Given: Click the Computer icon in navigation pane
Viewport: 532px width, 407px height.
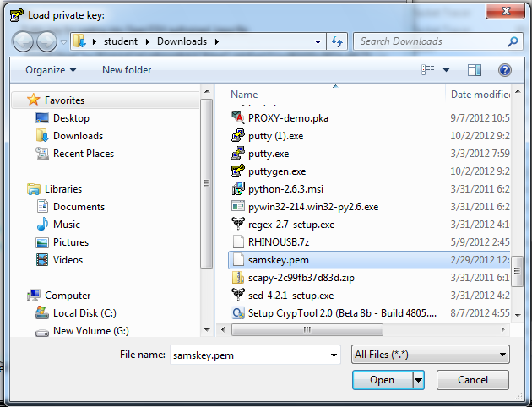Looking at the screenshot, I should pyautogui.click(x=34, y=295).
